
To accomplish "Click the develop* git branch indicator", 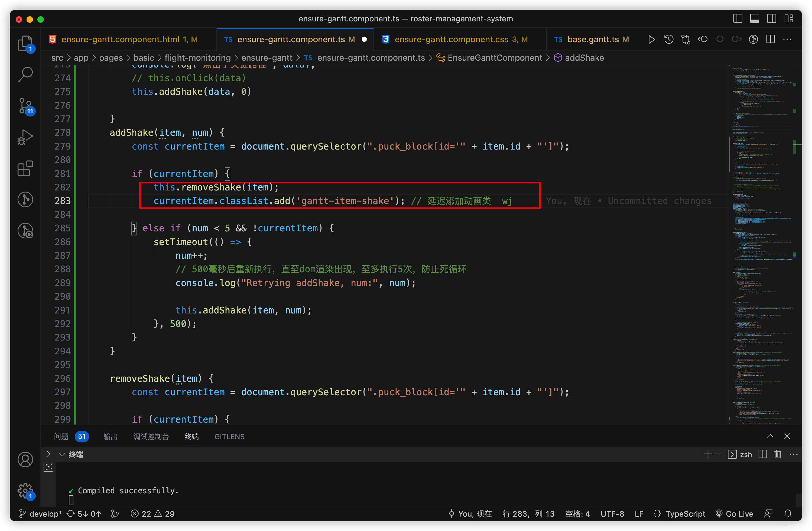I will point(41,514).
